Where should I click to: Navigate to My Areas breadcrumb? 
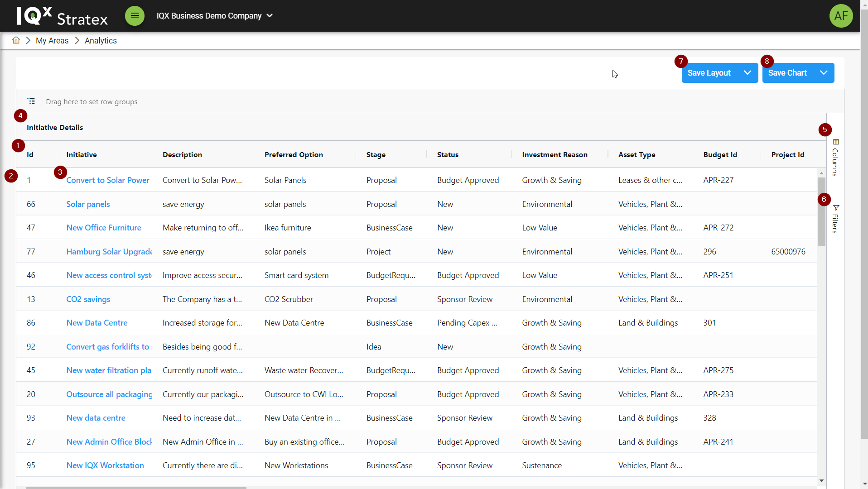(52, 41)
